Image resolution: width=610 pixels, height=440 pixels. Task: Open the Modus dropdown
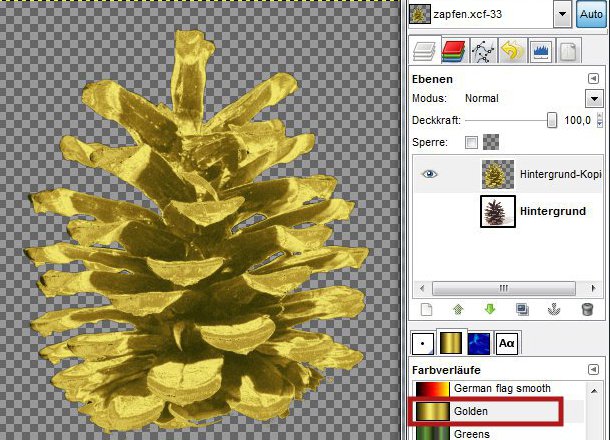coord(594,98)
